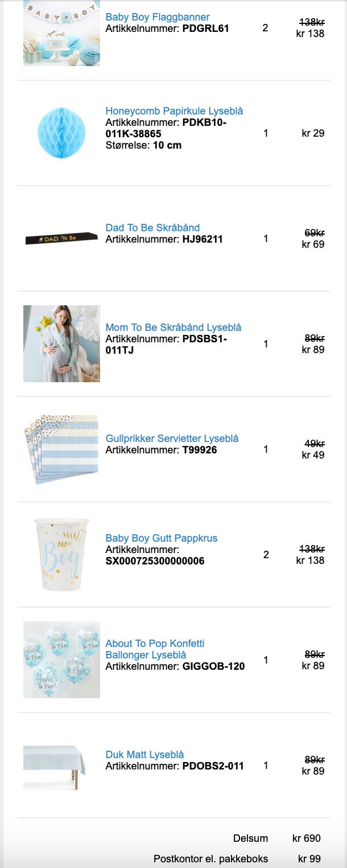347x868 pixels.
Task: Open the Dad To Be Skråbånd link
Action: click(152, 228)
